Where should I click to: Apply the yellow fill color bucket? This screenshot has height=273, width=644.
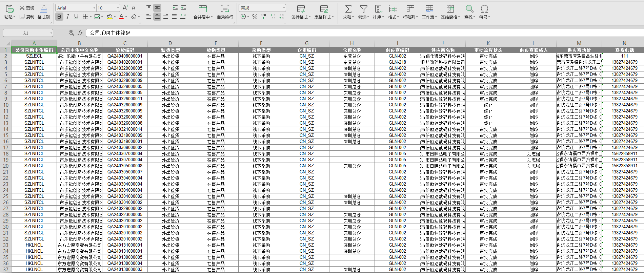click(x=109, y=17)
